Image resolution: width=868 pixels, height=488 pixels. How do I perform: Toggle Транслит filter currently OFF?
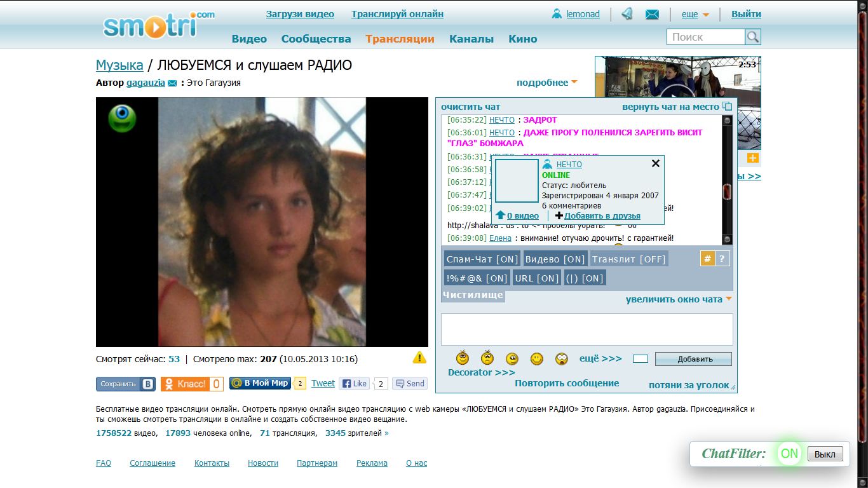629,259
